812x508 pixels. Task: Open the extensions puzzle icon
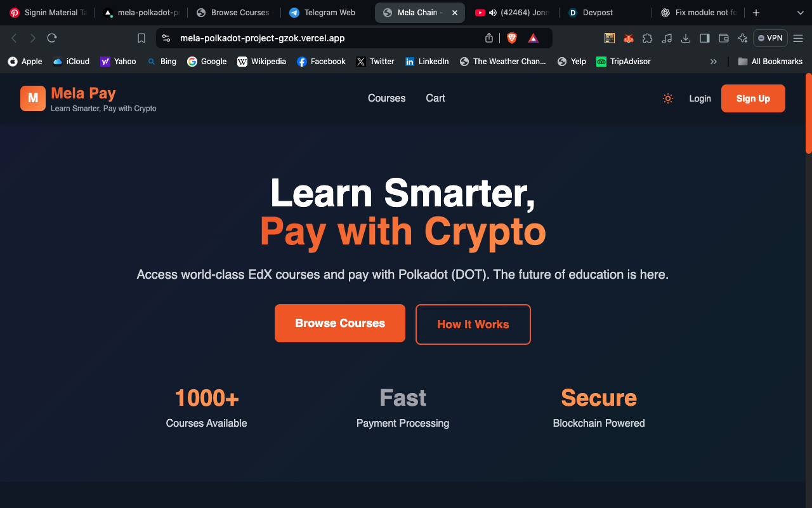click(648, 38)
